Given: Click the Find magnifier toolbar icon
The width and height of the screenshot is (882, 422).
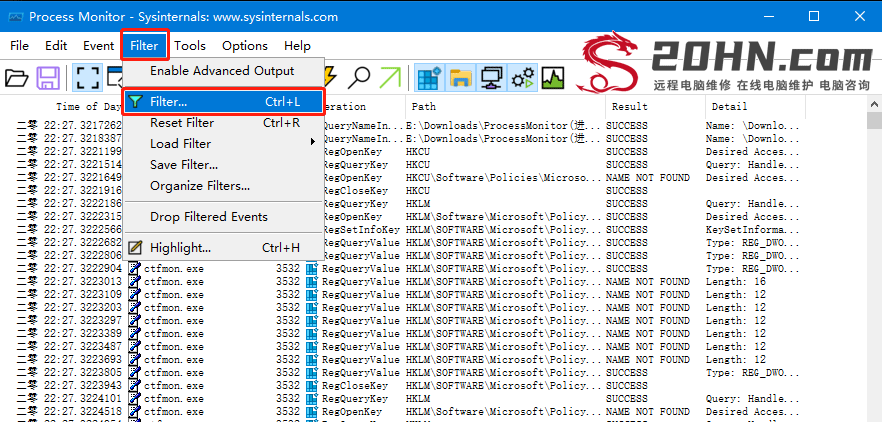Looking at the screenshot, I should coord(359,78).
